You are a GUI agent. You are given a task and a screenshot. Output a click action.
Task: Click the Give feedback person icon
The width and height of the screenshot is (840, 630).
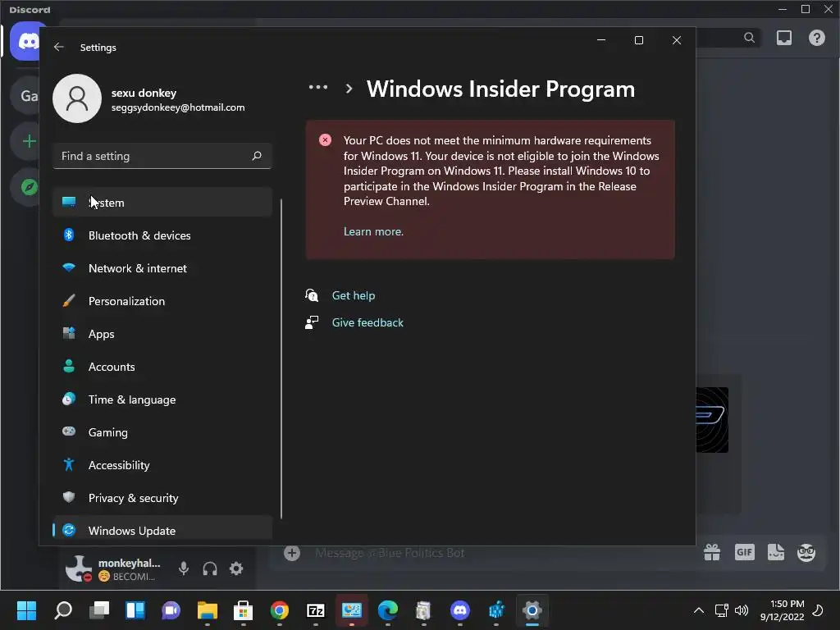pos(312,322)
